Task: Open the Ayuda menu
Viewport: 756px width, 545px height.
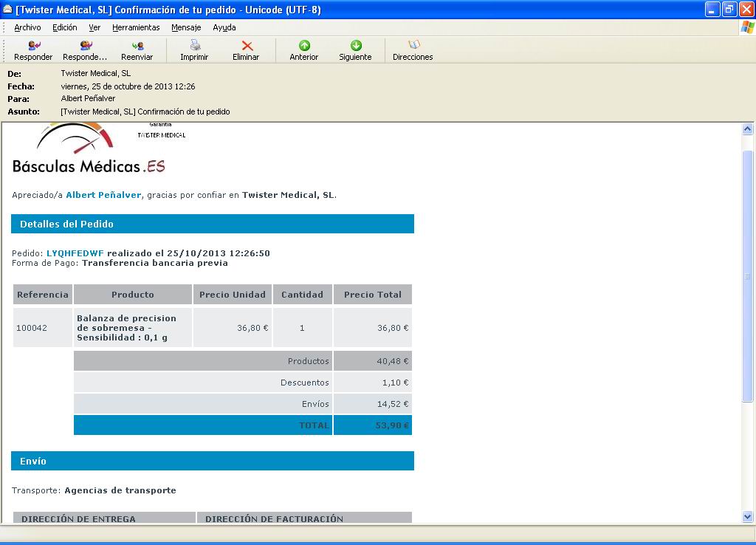Action: pos(224,27)
